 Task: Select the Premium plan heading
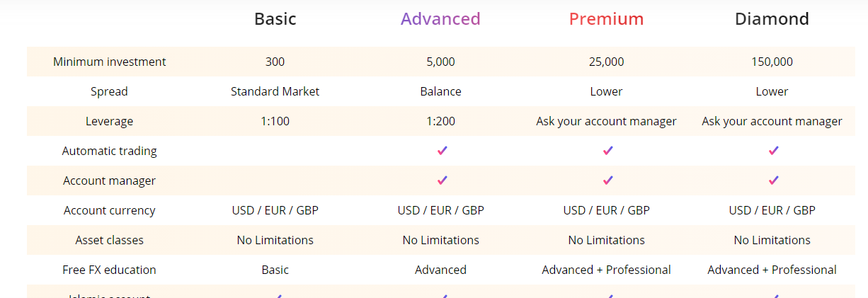(607, 18)
